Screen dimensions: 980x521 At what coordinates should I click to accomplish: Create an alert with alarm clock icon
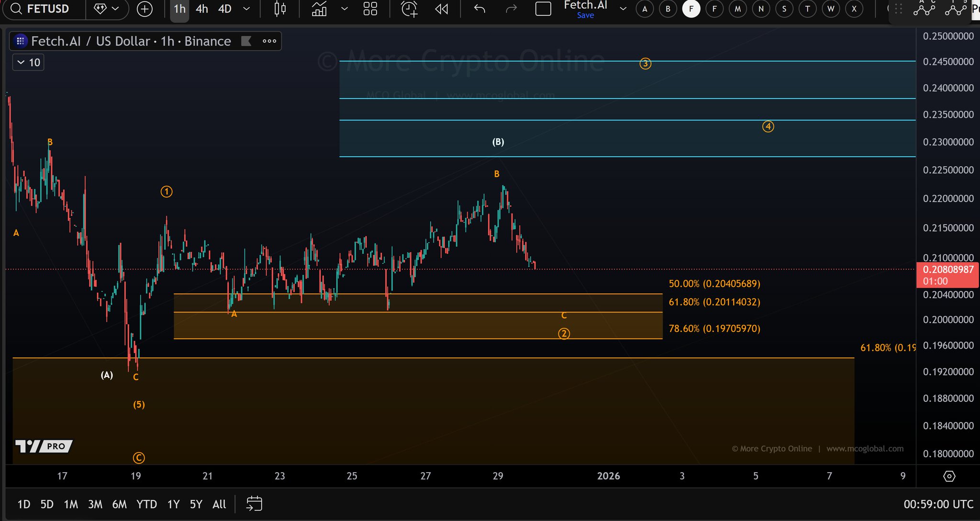(409, 9)
